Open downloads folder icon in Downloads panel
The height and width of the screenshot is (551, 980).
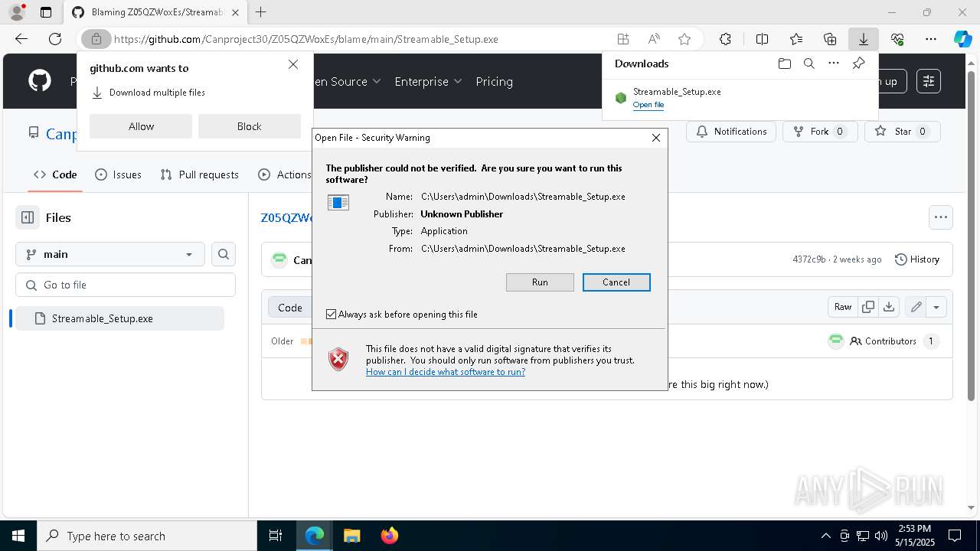784,64
